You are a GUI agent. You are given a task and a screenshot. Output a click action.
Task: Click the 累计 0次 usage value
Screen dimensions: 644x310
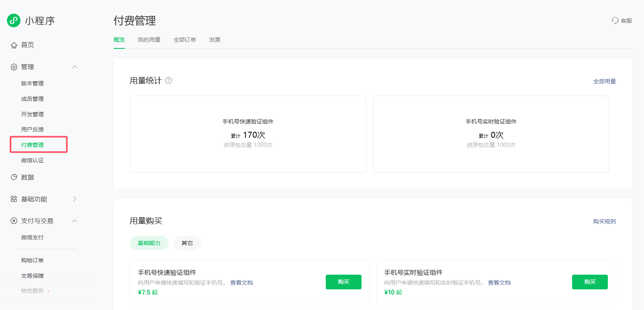[491, 135]
